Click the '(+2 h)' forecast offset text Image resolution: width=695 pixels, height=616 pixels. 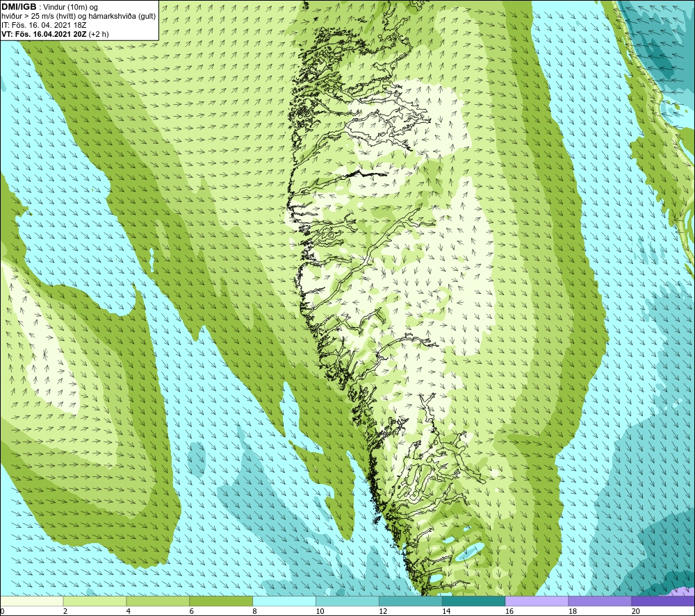(99, 34)
